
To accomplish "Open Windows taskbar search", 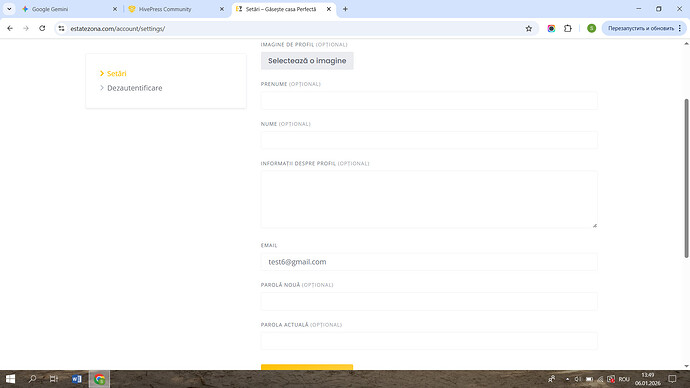I will coord(32,379).
